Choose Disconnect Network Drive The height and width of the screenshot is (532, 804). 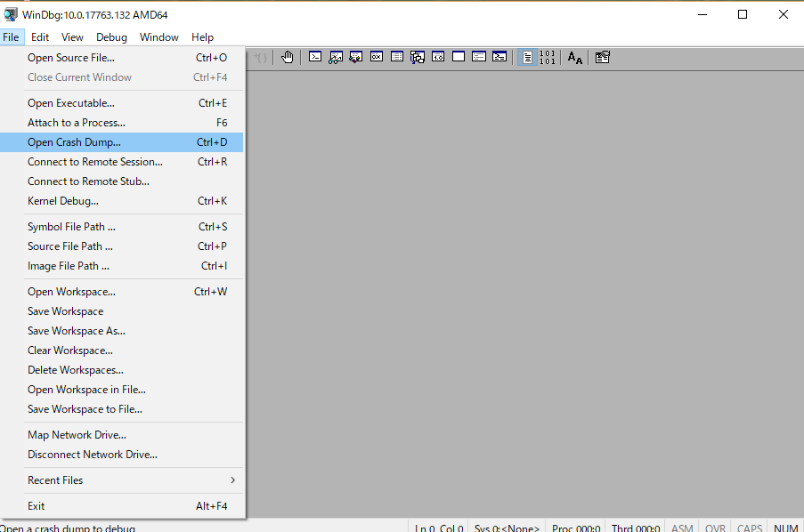[121, 454]
